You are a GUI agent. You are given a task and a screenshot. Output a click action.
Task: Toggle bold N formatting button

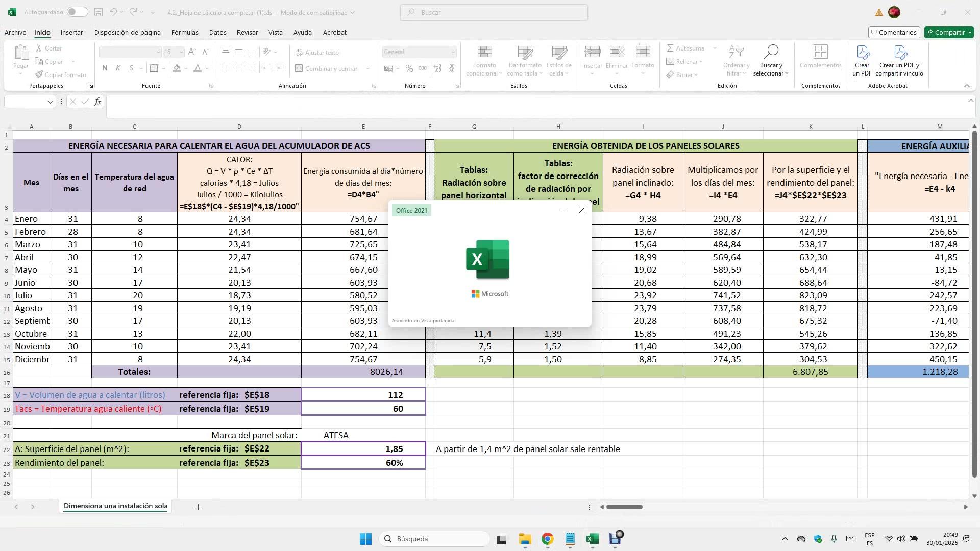105,68
